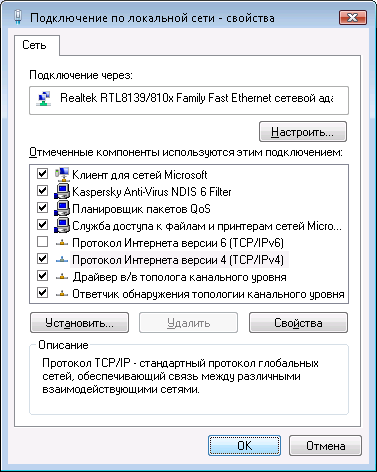Open Свойства for selected component

298,323
